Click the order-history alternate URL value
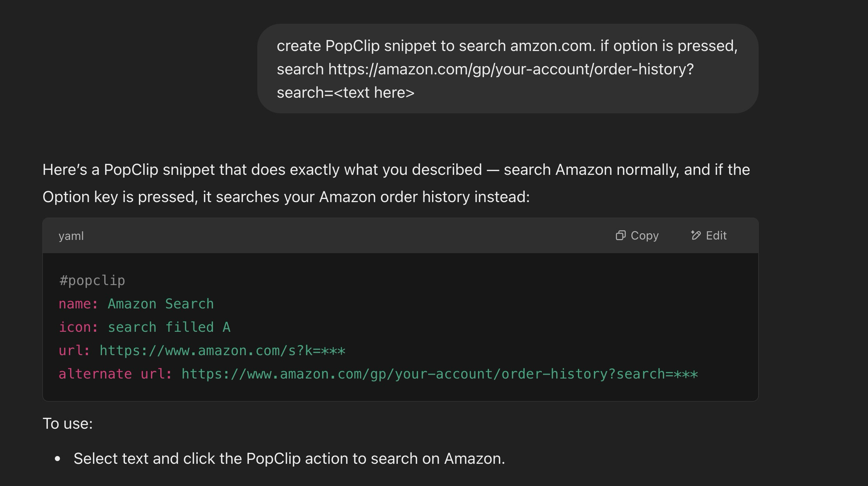Screen dimensions: 868x486 pos(440,374)
